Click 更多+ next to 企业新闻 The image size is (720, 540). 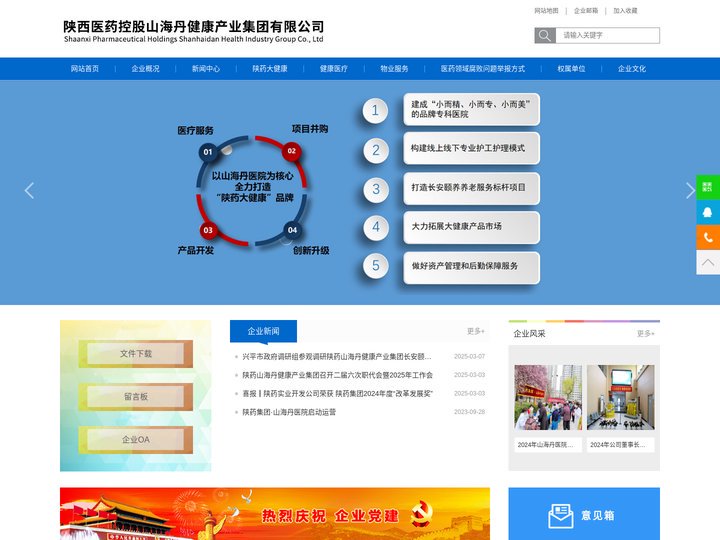476,331
